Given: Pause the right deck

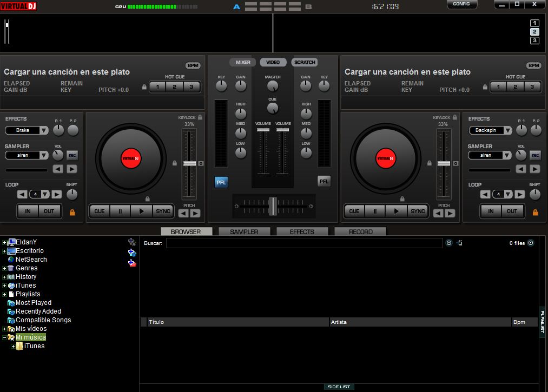Looking at the screenshot, I should point(375,211).
